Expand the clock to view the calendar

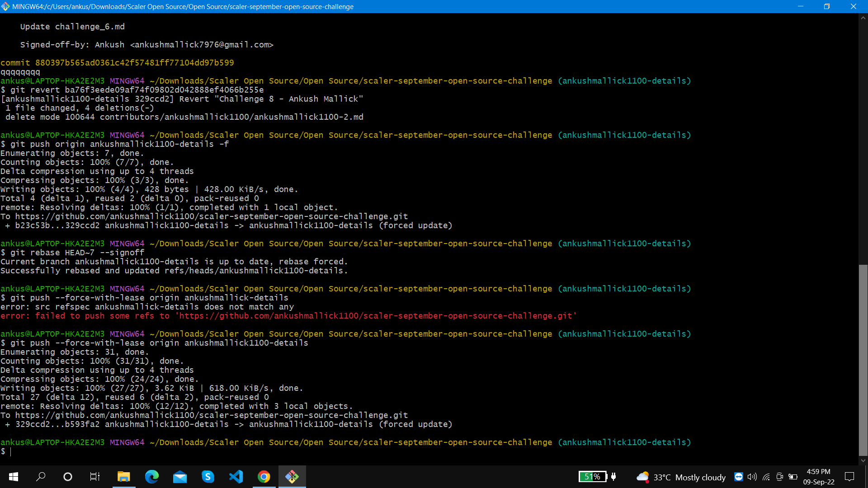click(819, 477)
